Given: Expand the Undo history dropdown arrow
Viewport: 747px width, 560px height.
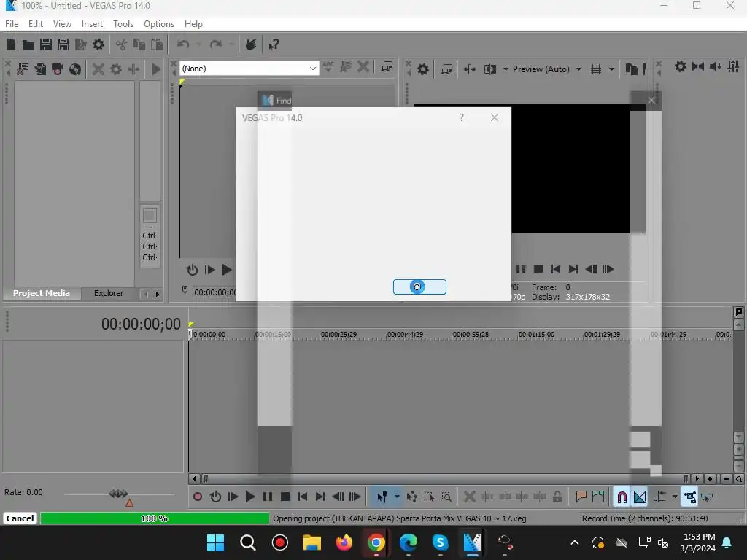Looking at the screenshot, I should point(198,44).
